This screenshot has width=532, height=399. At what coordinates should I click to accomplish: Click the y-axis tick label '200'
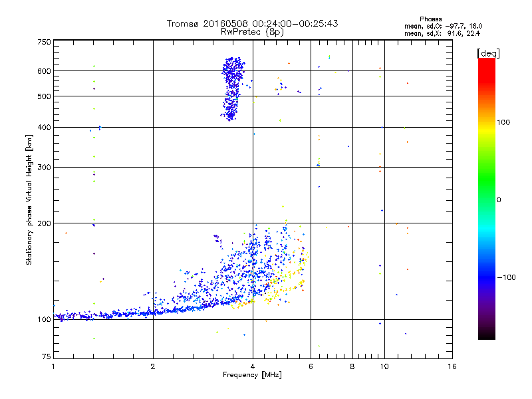click(x=44, y=223)
